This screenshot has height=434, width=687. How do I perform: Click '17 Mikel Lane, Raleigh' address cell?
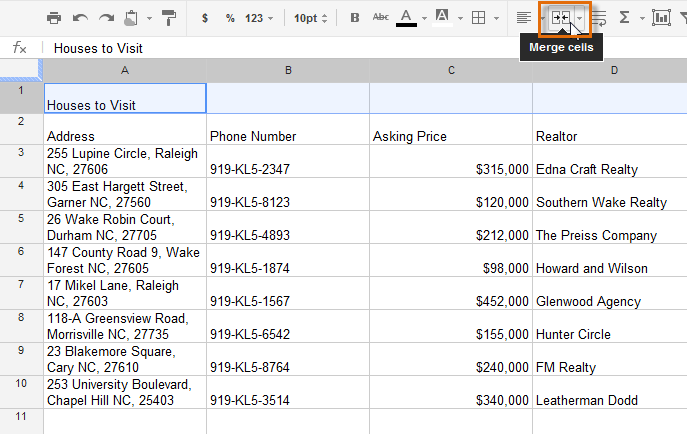pos(125,293)
